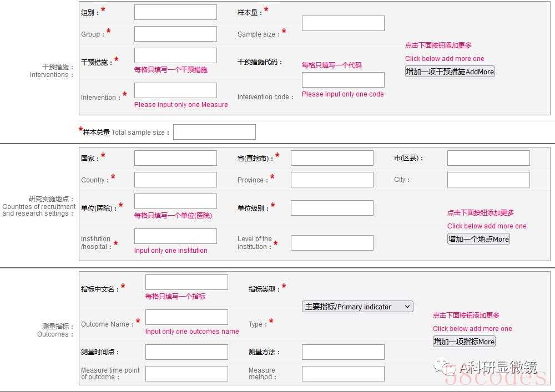
Task: Click the Group English input field
Action: 175,34
